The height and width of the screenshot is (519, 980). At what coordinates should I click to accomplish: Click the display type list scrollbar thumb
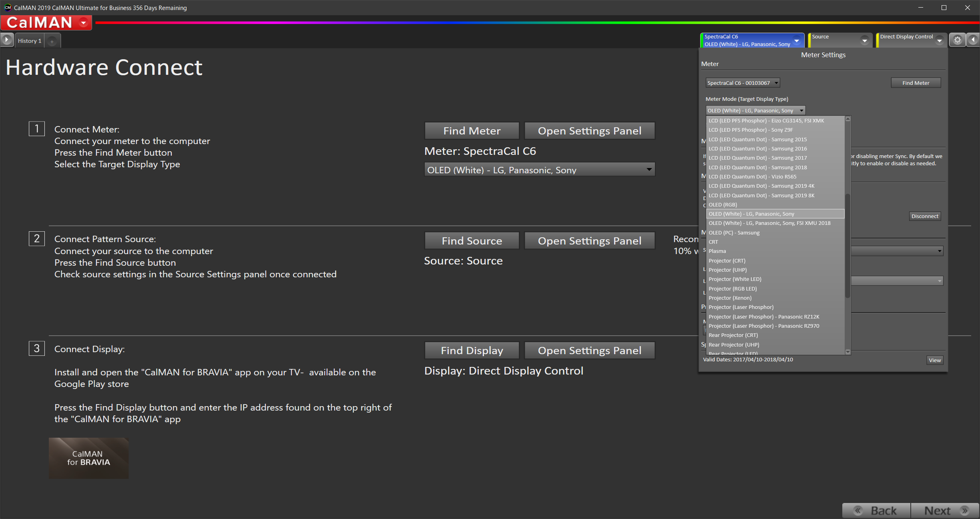847,246
